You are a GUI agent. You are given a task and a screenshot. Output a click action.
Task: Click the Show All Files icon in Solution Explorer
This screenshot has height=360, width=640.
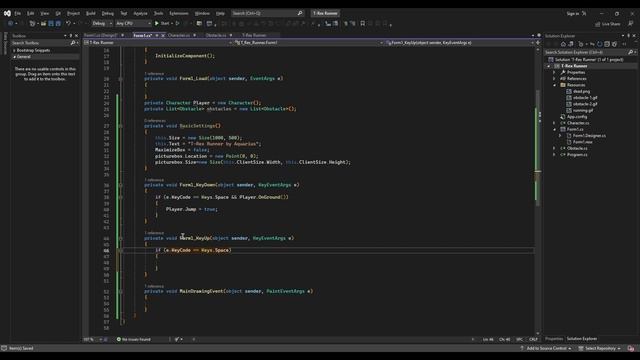(x=615, y=44)
